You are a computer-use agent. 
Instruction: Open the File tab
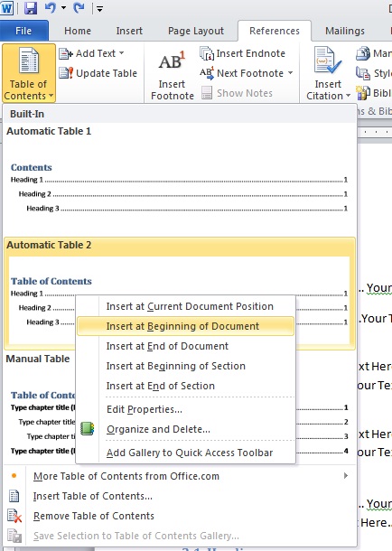coord(23,31)
